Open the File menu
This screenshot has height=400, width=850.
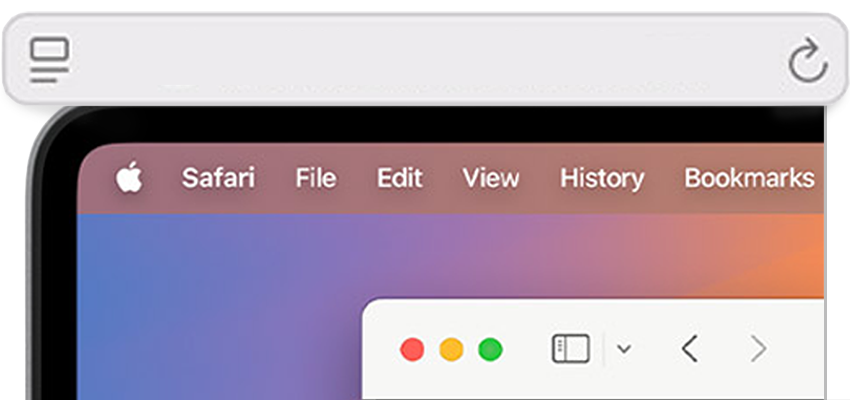pyautogui.click(x=316, y=178)
